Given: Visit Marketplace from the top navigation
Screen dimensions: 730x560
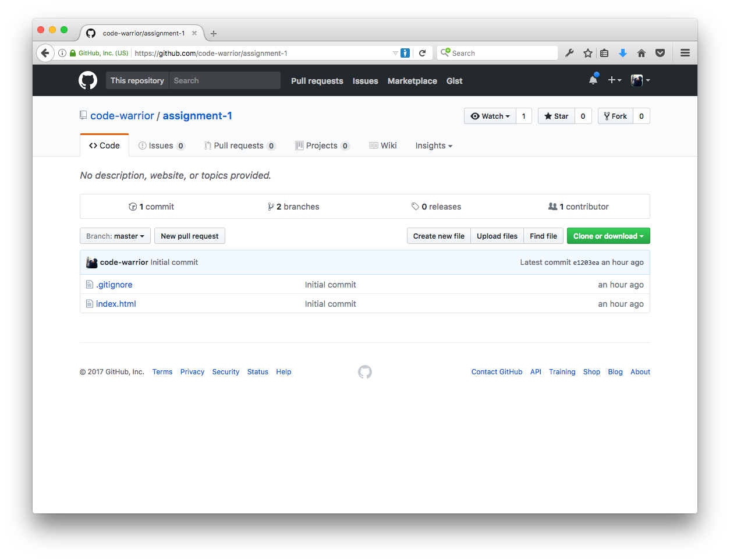Looking at the screenshot, I should (x=412, y=81).
